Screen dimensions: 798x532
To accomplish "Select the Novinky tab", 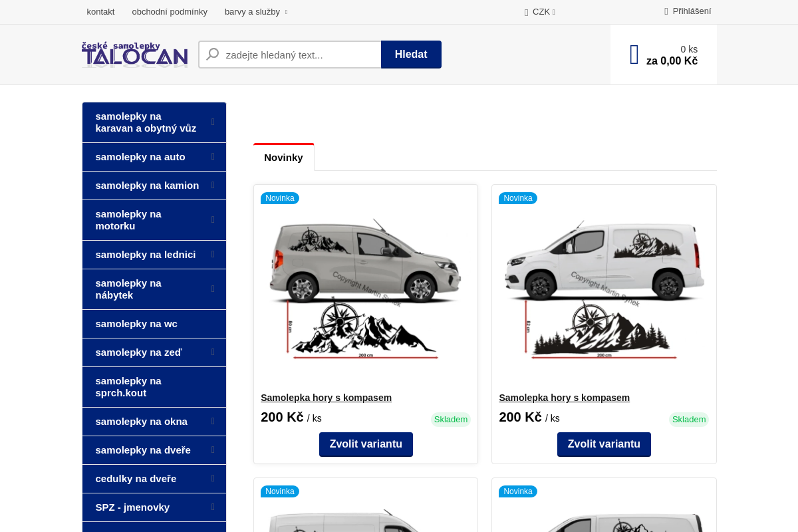I will coord(283,158).
